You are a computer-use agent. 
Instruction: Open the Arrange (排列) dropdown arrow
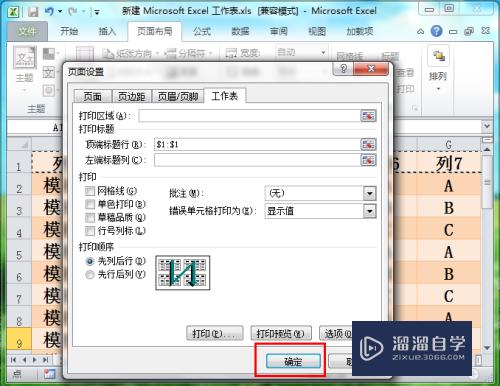pos(438,89)
